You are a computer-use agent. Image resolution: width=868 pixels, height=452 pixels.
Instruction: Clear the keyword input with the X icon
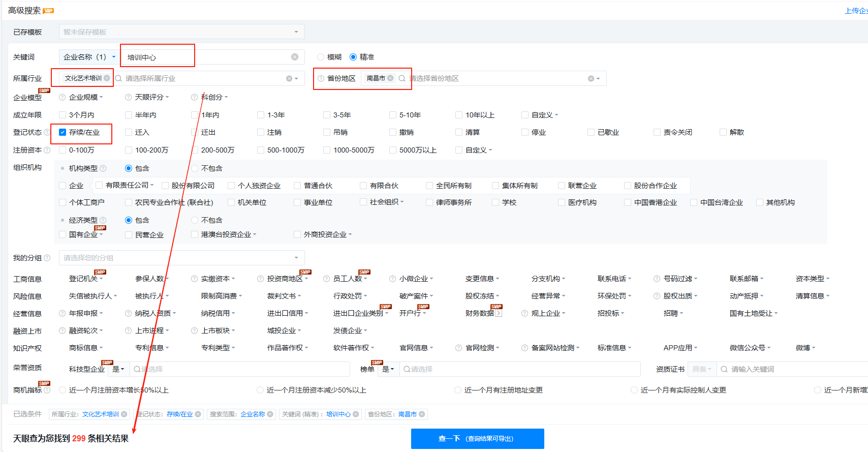pos(295,57)
